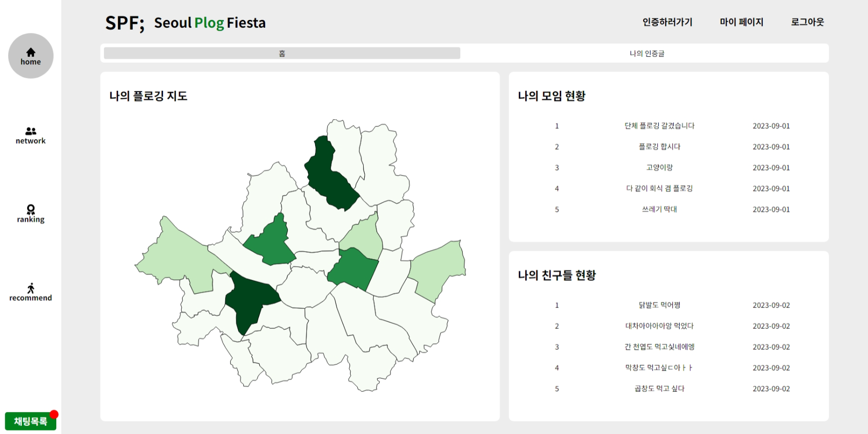
Task: Click the date 2023-09-01 of 고양이랑 row
Action: point(771,168)
